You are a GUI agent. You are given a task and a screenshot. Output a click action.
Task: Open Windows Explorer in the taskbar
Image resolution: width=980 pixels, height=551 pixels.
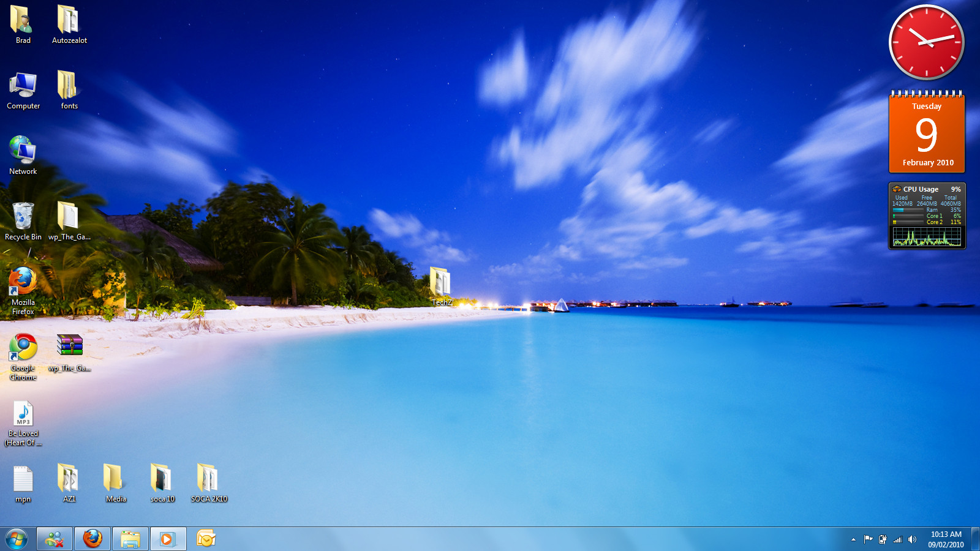[130, 539]
